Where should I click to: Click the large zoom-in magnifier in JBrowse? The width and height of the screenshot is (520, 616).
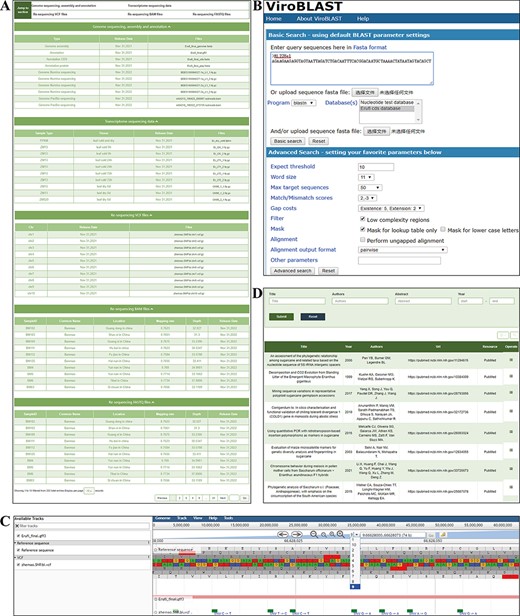coord(341,534)
